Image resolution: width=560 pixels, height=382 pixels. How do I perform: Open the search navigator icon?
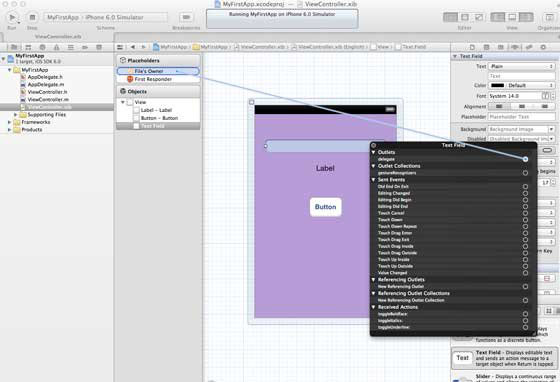tap(42, 47)
